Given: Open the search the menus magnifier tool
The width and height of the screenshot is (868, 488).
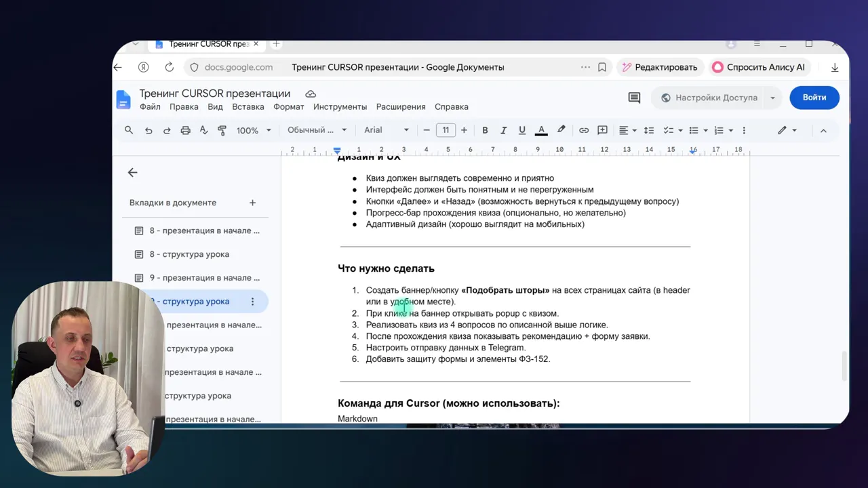Looking at the screenshot, I should [x=129, y=130].
